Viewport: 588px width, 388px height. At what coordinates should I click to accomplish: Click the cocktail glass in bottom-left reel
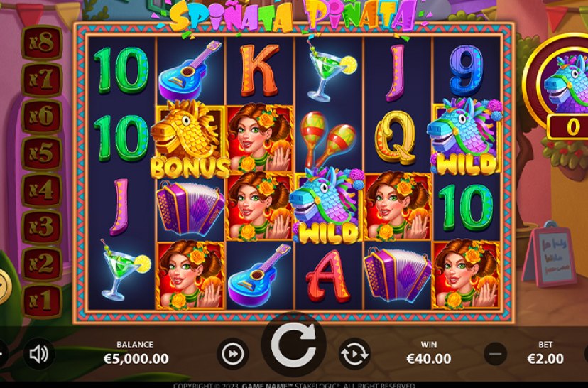point(124,270)
